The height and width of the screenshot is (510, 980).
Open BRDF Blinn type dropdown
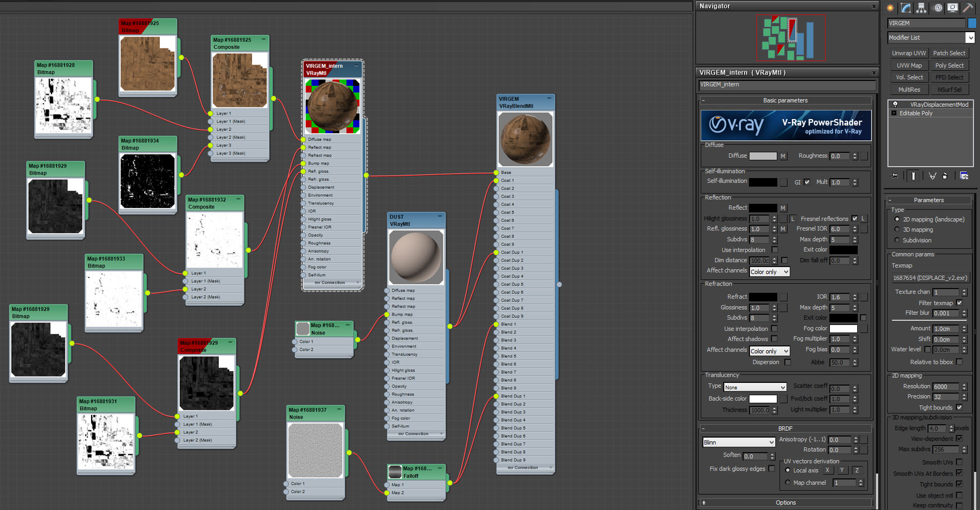coord(739,442)
